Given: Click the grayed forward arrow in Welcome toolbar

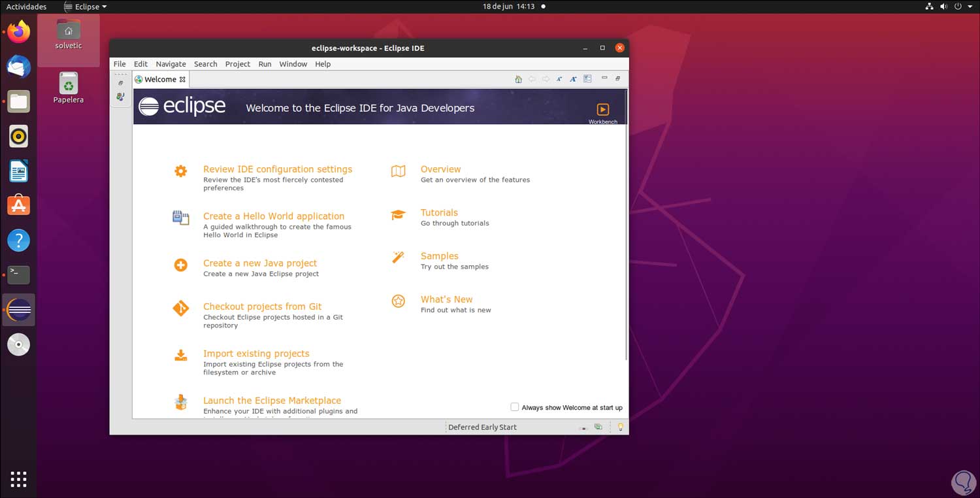Looking at the screenshot, I should point(546,79).
